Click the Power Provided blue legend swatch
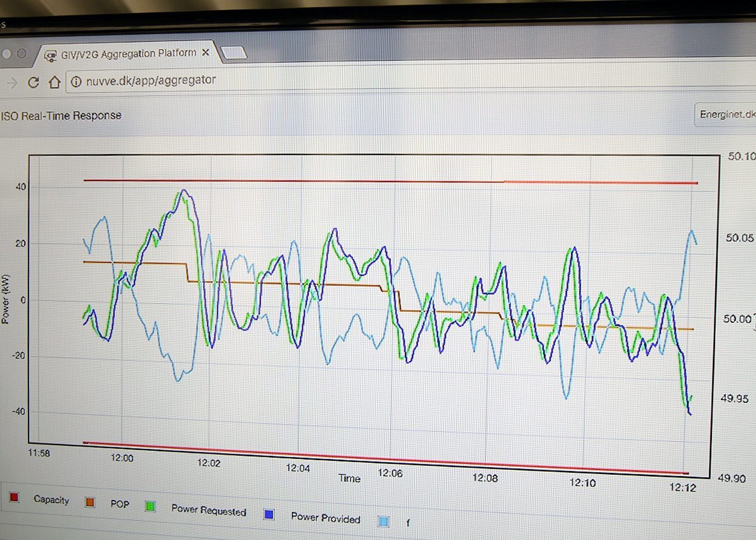This screenshot has height=540, width=756. (x=269, y=514)
